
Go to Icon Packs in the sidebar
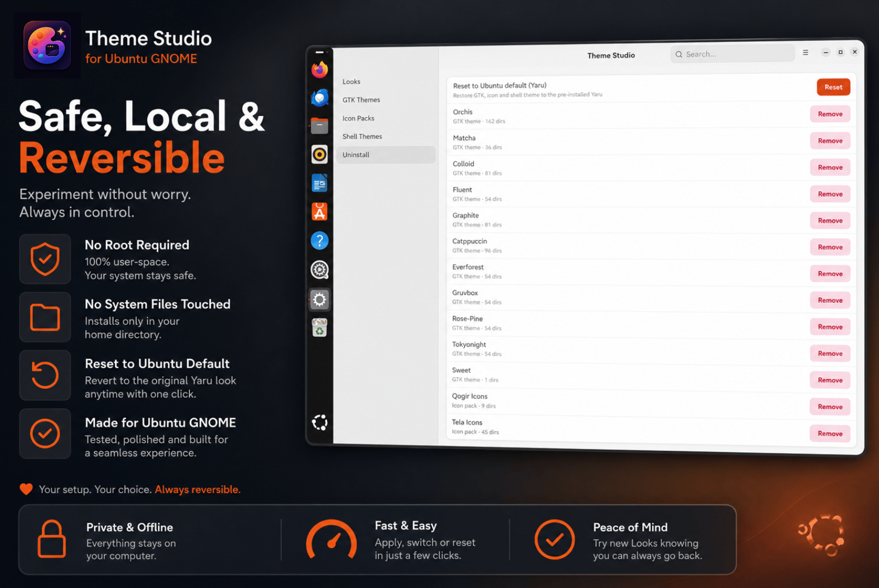(385, 118)
